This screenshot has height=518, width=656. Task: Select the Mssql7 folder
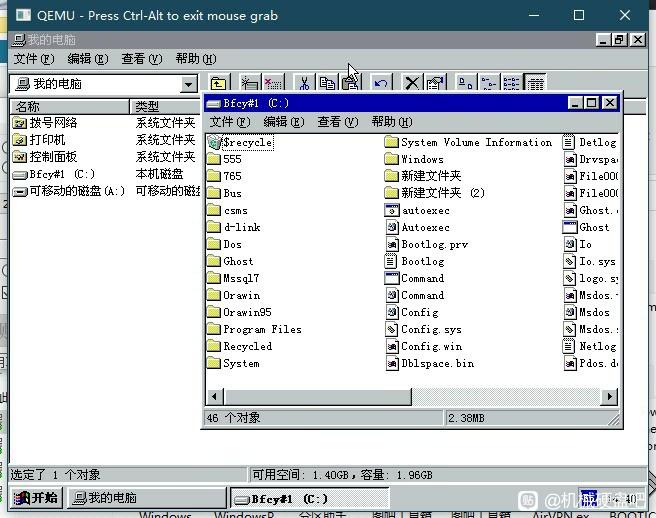point(233,278)
